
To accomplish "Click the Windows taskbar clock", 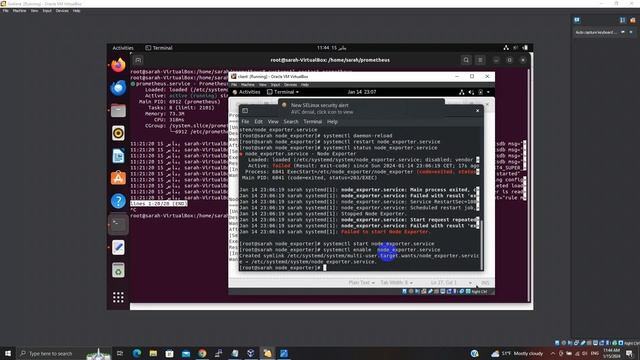I will [611, 353].
